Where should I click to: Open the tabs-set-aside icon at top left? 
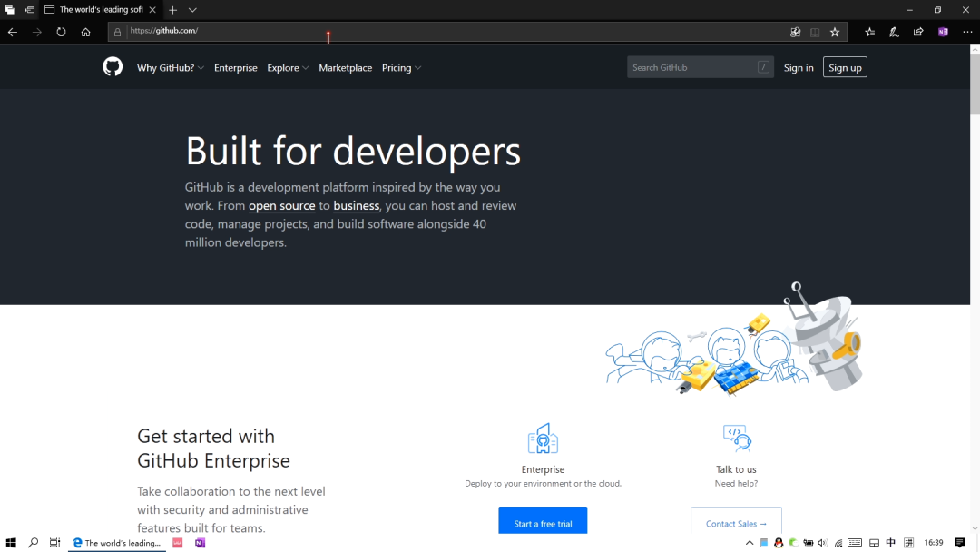[x=9, y=9]
